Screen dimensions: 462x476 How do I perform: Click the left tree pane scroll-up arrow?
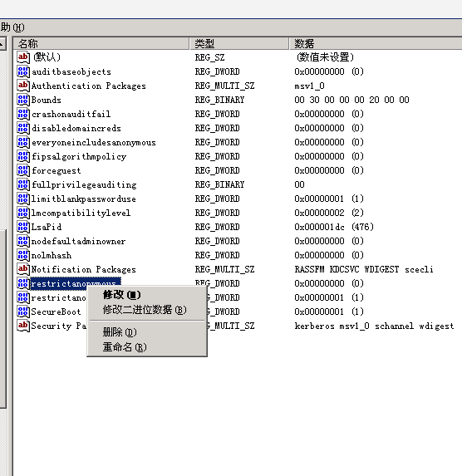pos(2,43)
